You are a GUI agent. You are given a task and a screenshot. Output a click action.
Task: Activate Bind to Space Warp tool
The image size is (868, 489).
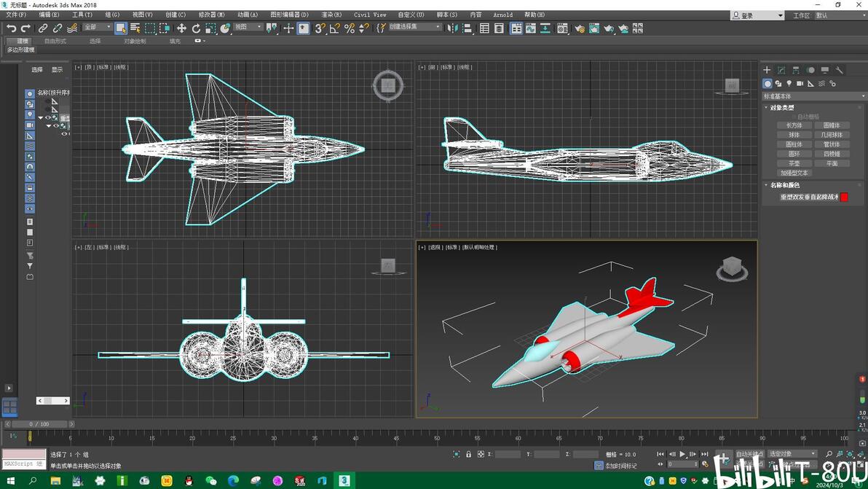coord(72,28)
